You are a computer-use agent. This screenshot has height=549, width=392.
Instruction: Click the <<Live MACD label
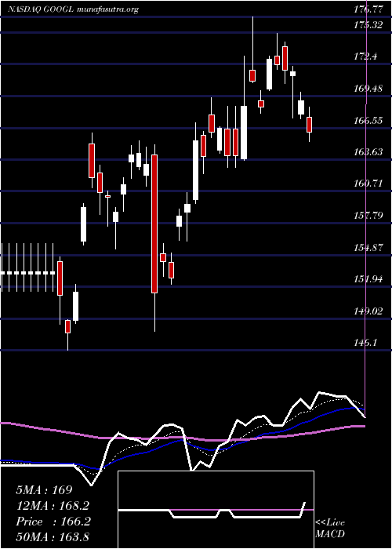(330, 529)
